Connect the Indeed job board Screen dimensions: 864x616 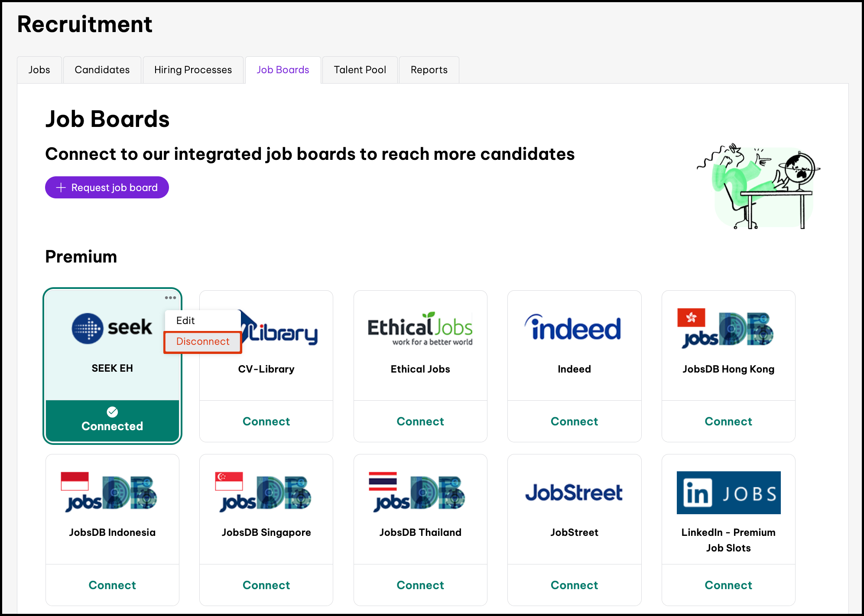(574, 421)
